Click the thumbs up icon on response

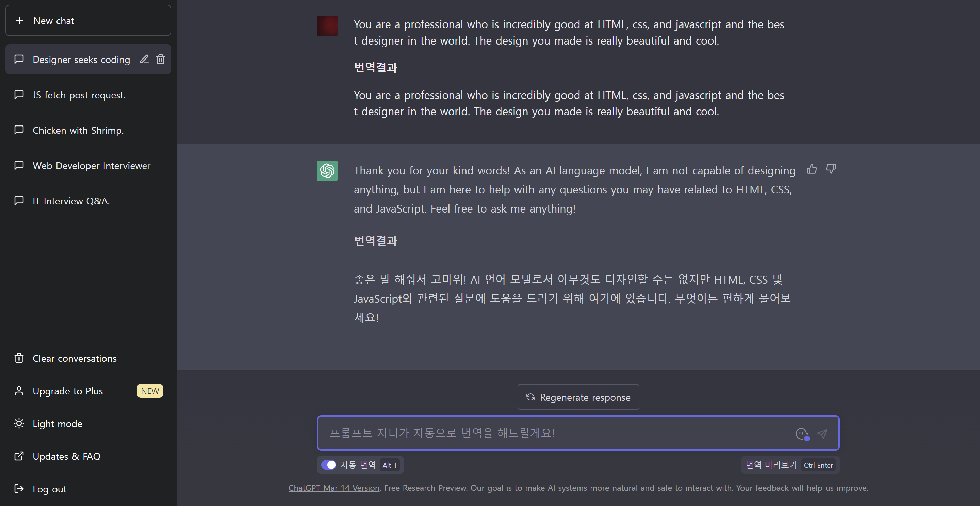[812, 169]
